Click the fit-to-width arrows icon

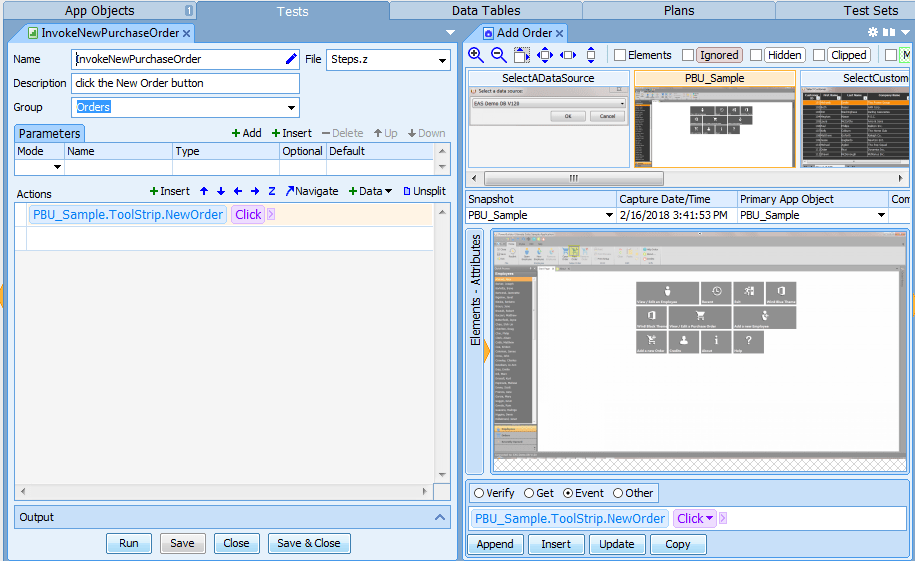click(x=568, y=55)
